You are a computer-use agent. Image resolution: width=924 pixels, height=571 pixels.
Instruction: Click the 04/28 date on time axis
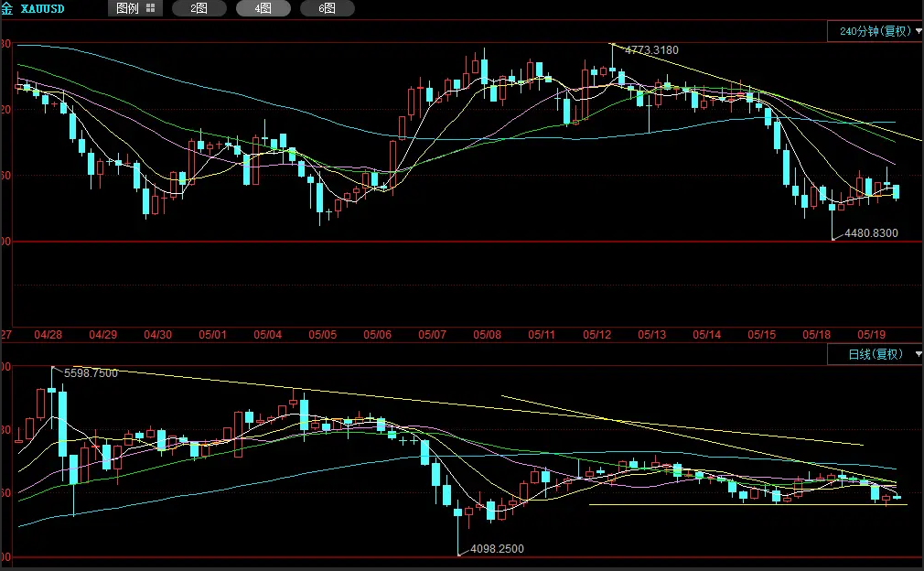(48, 335)
